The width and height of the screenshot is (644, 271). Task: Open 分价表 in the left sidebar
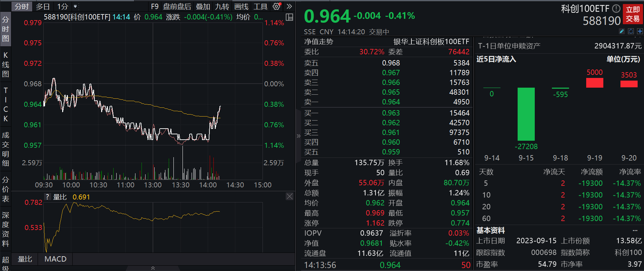coord(5,189)
